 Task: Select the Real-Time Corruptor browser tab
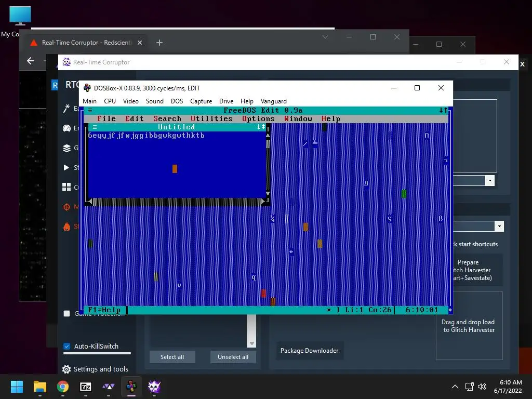(86, 43)
